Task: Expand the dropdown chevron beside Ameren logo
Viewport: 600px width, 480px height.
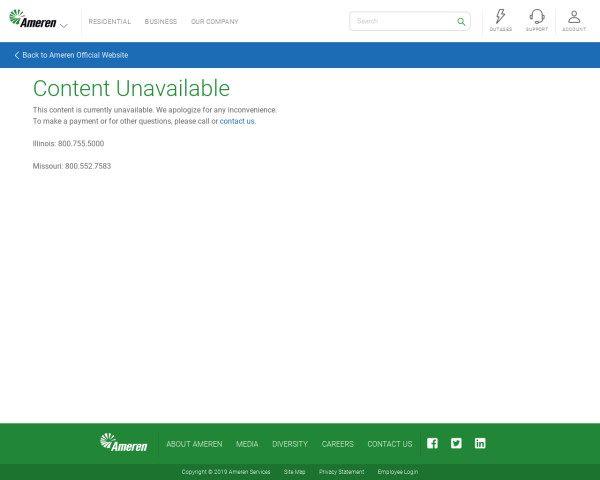Action: [x=64, y=25]
